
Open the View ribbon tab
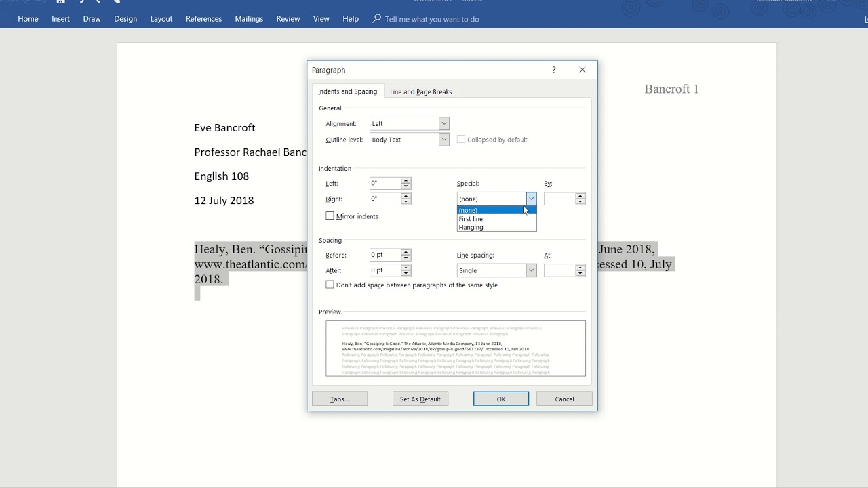[321, 19]
